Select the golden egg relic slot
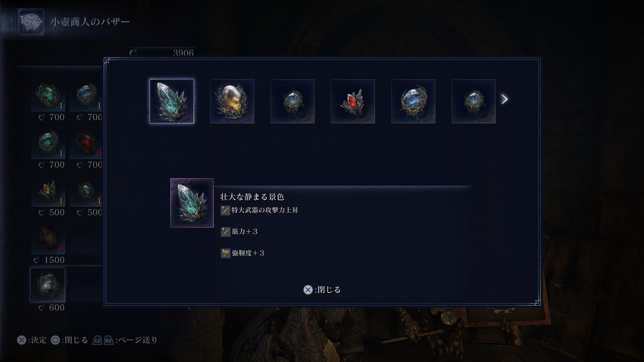 [232, 101]
